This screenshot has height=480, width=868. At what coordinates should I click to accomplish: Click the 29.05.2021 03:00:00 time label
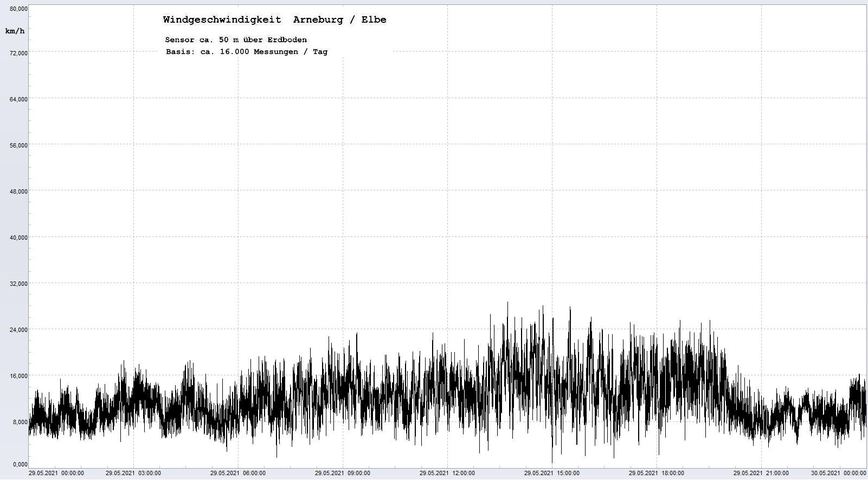pyautogui.click(x=133, y=473)
